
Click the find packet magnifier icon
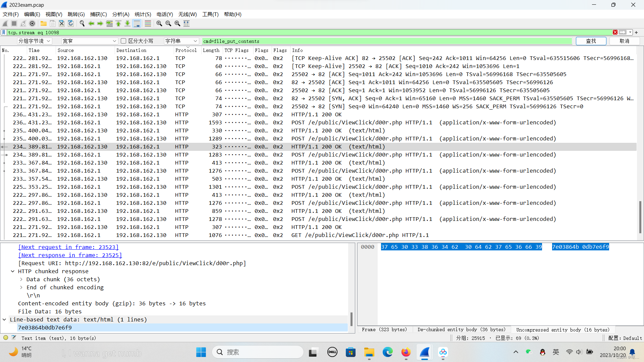82,23
